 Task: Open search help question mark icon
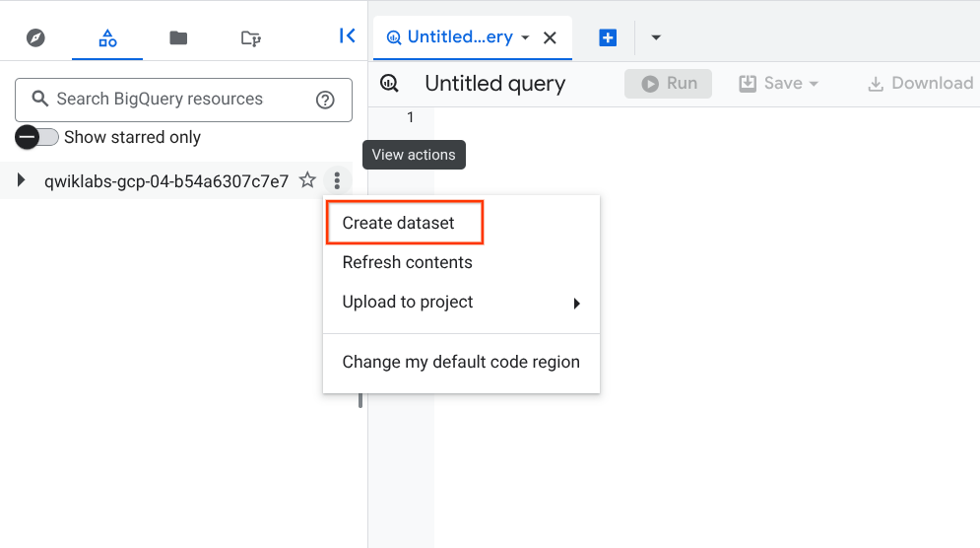pyautogui.click(x=325, y=100)
